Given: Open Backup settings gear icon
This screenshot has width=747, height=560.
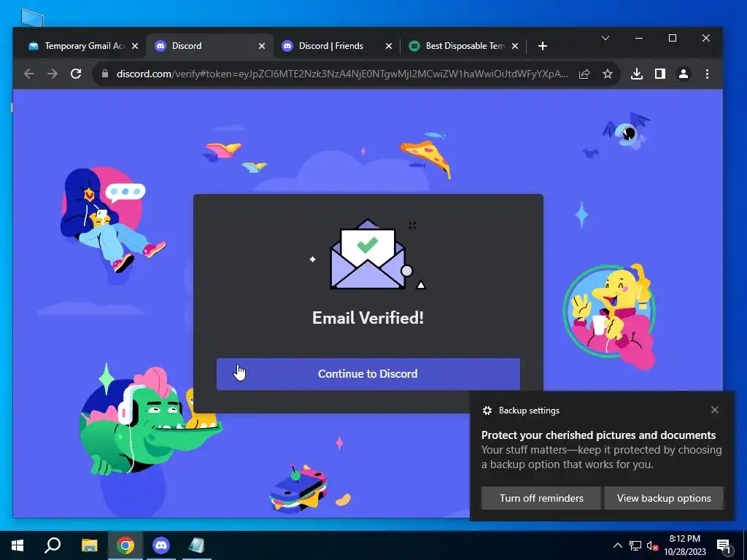Looking at the screenshot, I should (487, 411).
